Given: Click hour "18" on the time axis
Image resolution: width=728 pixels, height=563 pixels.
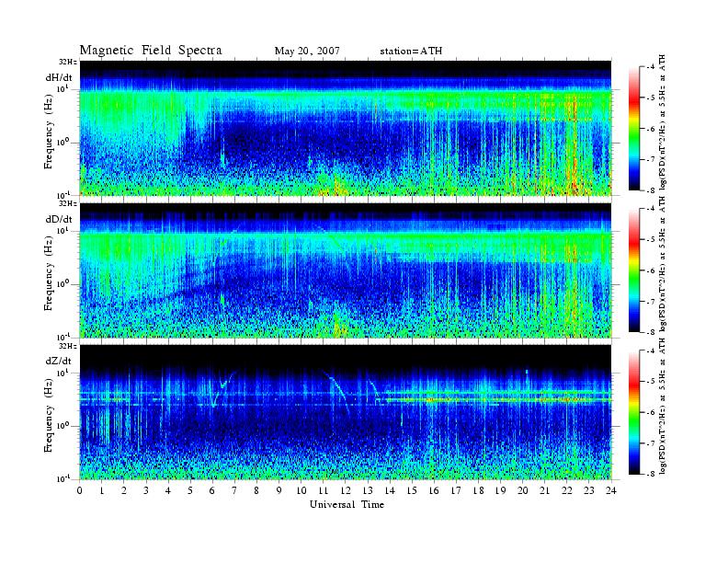Looking at the screenshot, I should [478, 490].
